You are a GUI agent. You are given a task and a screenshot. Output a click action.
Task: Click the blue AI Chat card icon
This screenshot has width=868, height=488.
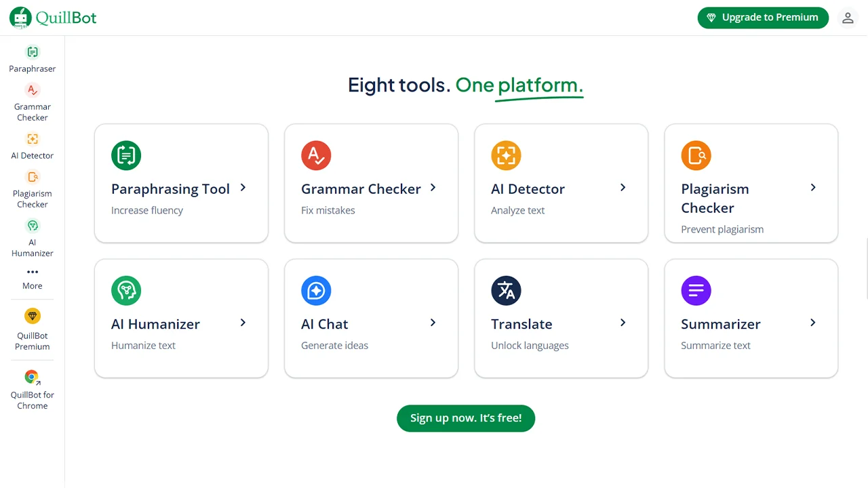click(x=316, y=291)
